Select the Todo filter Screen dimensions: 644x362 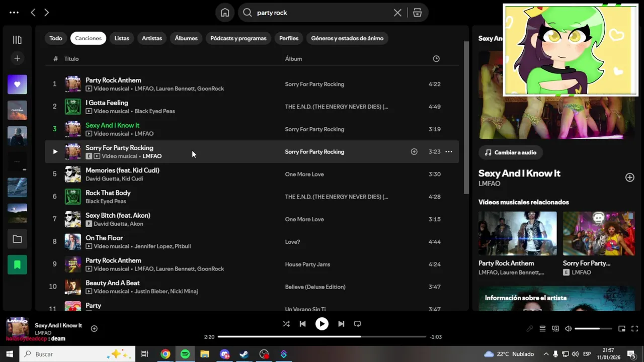point(56,38)
